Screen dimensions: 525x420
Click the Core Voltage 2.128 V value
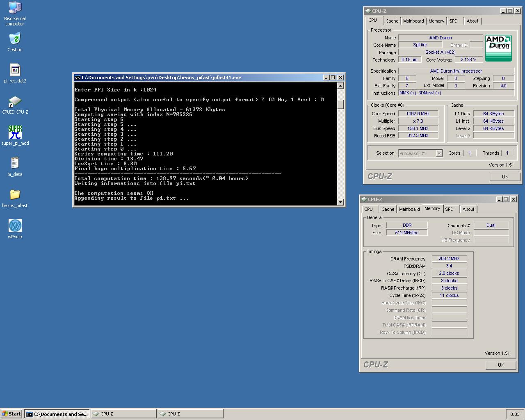click(x=468, y=59)
